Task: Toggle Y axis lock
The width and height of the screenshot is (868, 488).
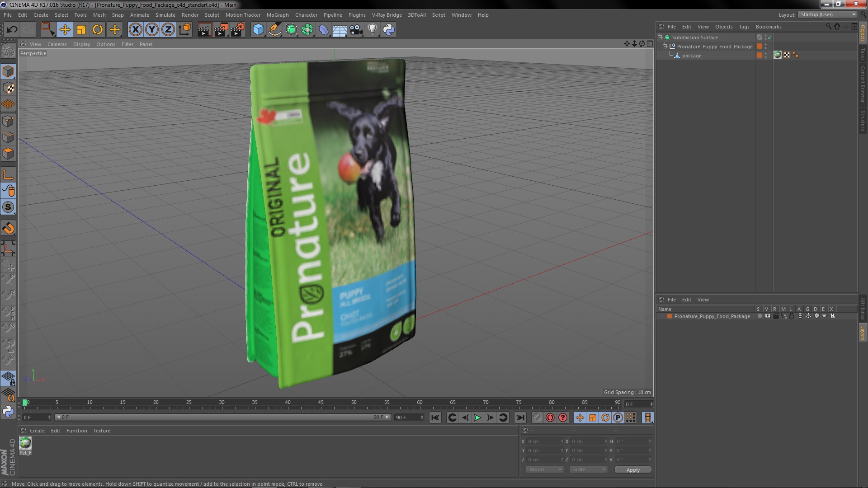Action: point(152,30)
